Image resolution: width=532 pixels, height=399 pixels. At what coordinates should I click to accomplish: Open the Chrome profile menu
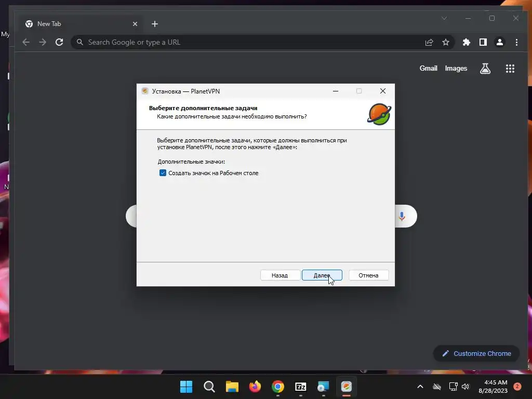500,42
